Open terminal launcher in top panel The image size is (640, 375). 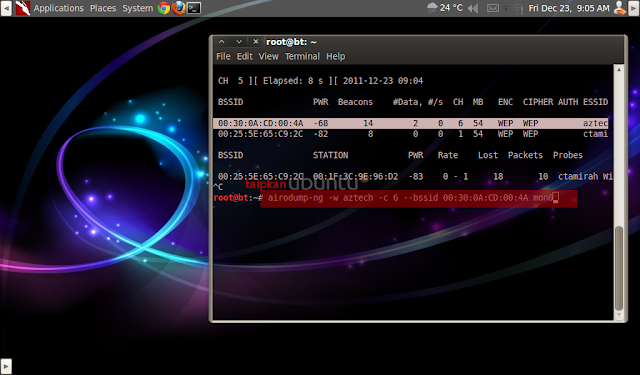194,8
